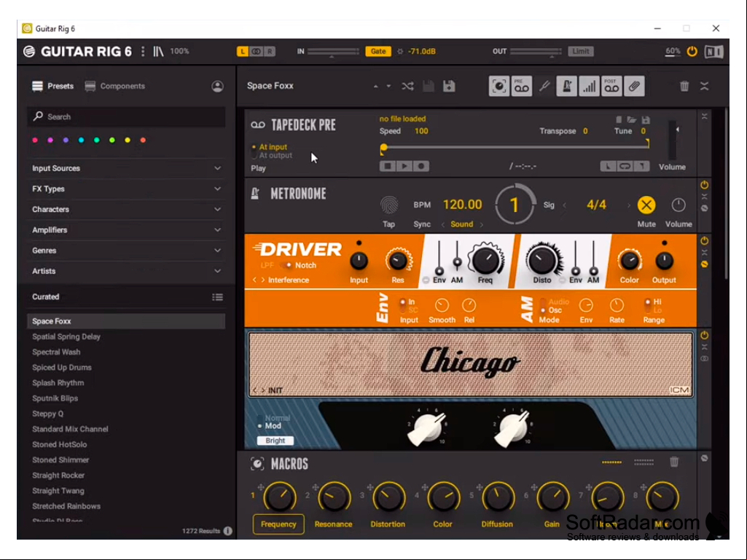Image resolution: width=747 pixels, height=560 pixels.
Task: Toggle the Tuner toolbar icon
Action: [544, 86]
